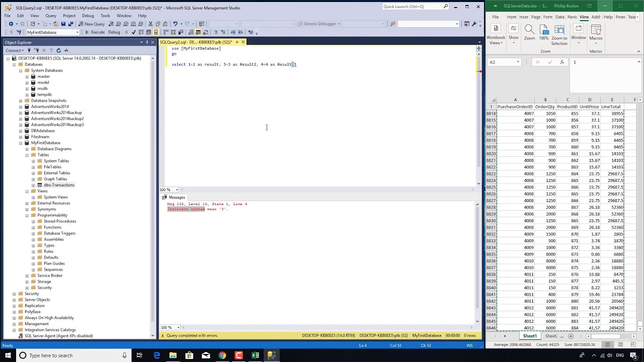This screenshot has height=362, width=644.
Task: Open the Edit menu in SSMS
Action: (x=20, y=16)
